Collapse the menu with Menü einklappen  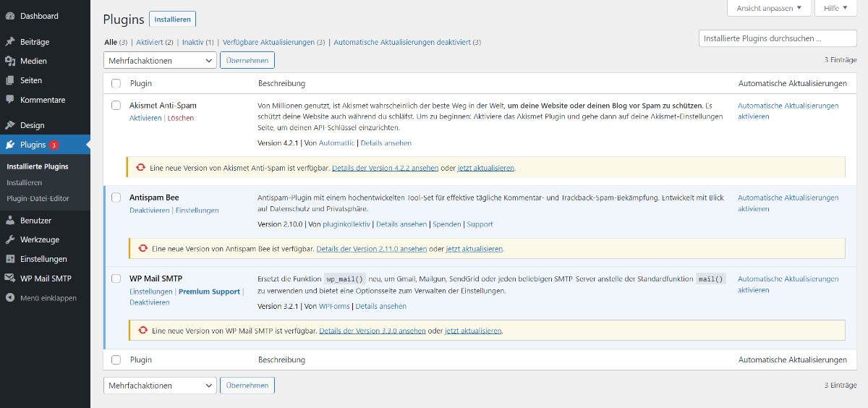pyautogui.click(x=48, y=298)
